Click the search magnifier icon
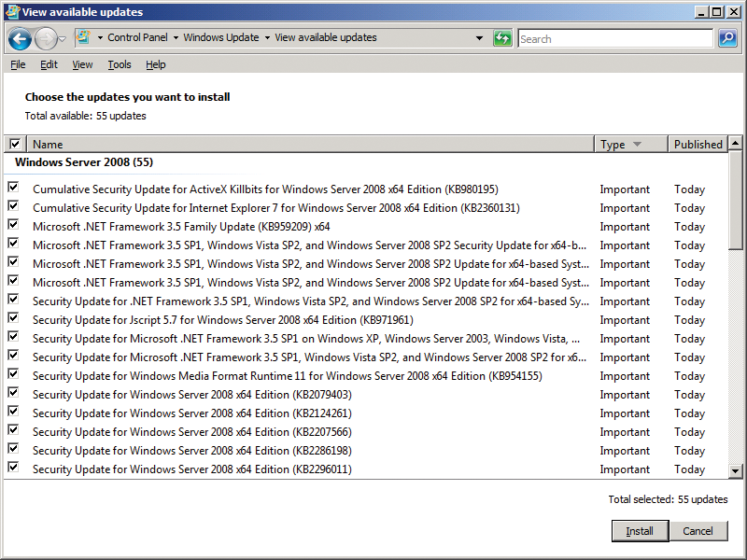The height and width of the screenshot is (560, 747). 727,38
